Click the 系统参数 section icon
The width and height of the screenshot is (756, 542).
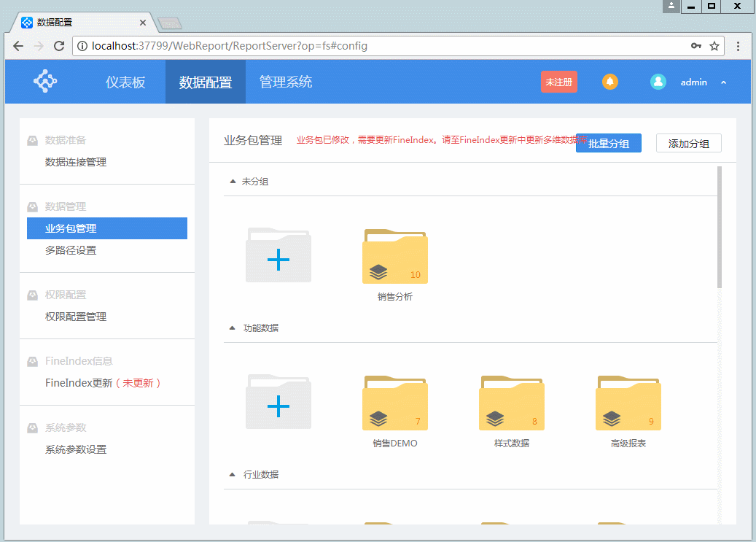[32, 427]
